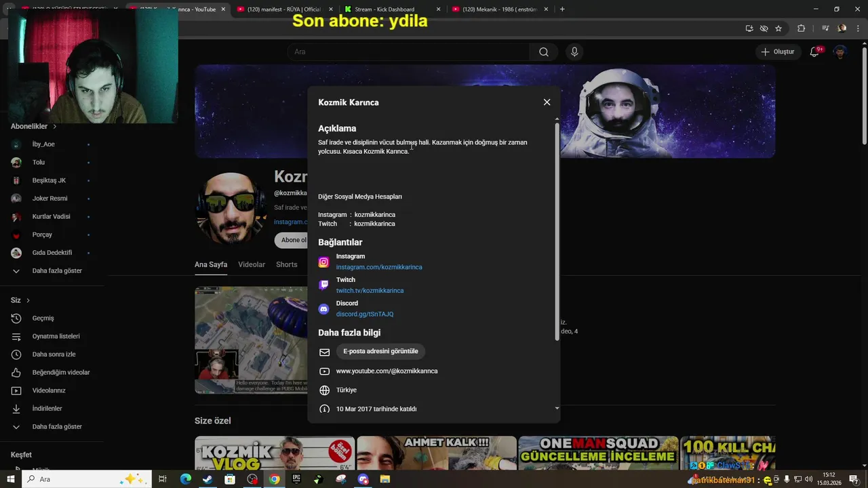Open ONEMANSQUAD güncelleme inceleme thumbnail
The width and height of the screenshot is (868, 488).
[x=598, y=453]
